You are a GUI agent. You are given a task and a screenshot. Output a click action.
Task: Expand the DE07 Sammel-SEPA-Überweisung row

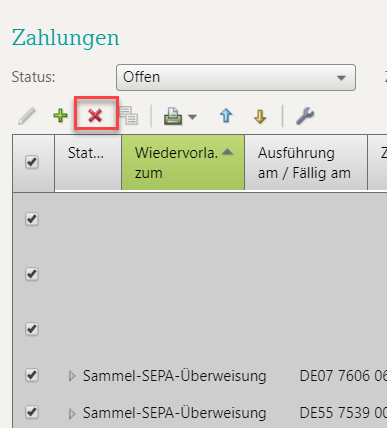point(72,376)
